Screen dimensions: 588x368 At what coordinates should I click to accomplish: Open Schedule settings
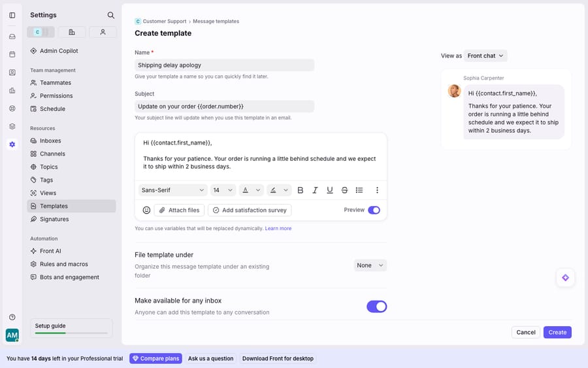coord(71,109)
